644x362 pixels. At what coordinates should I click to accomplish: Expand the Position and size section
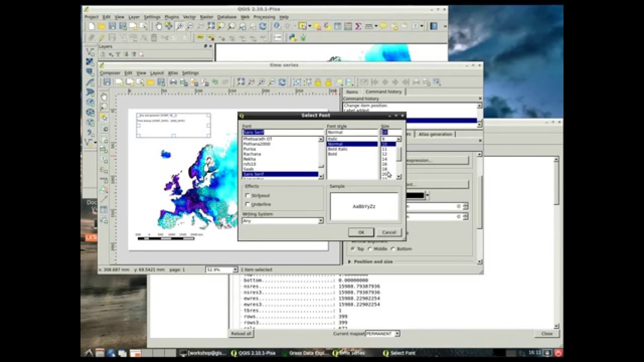click(350, 262)
